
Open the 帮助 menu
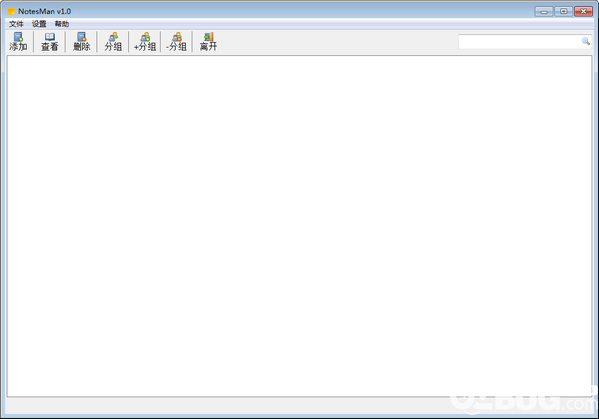tap(62, 24)
